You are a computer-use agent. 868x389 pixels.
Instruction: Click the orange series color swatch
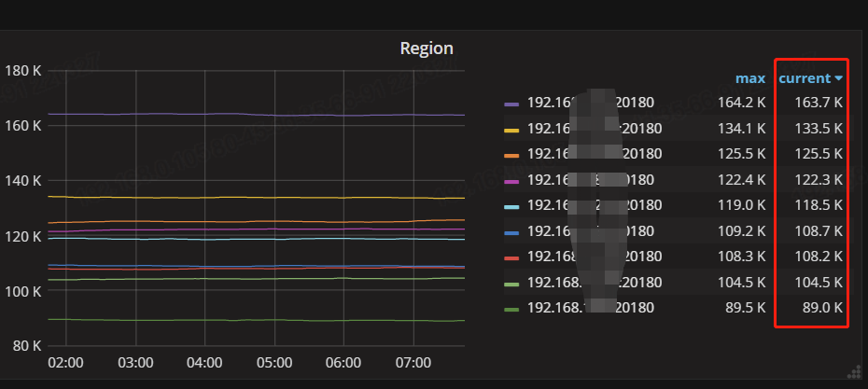[x=511, y=155]
